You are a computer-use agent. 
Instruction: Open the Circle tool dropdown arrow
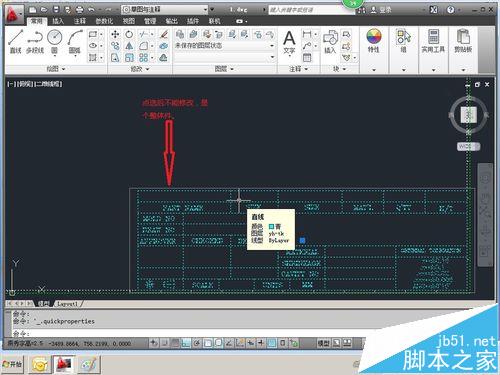(x=54, y=56)
